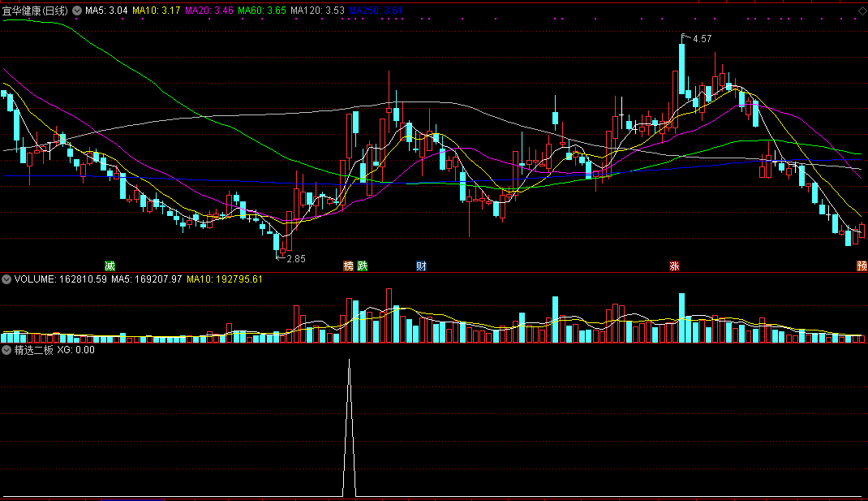This screenshot has height=501, width=868.
Task: Click the magenta MA20: 3.46 label
Action: pos(209,11)
